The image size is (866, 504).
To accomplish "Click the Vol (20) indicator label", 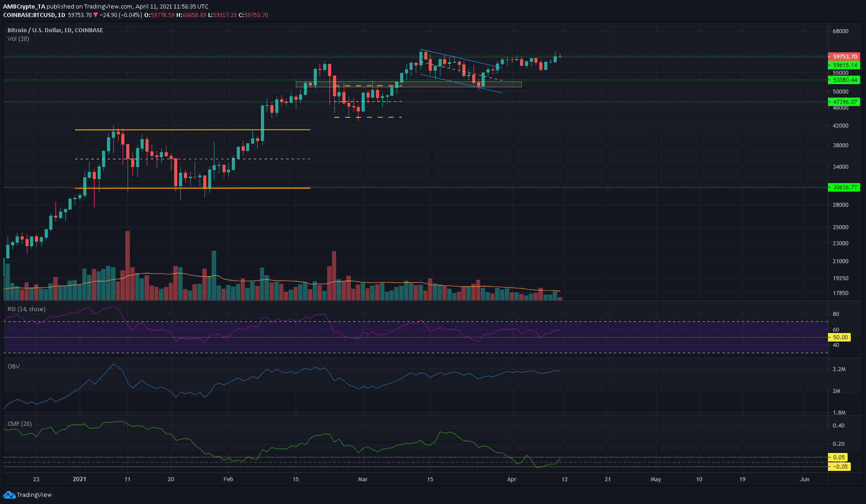I will click(x=18, y=39).
